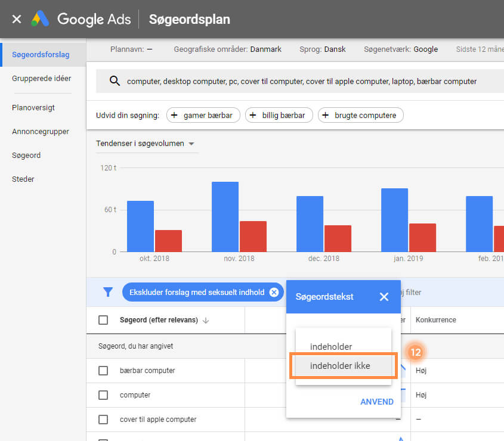Add 'billig bærbar' suggestion chip
This screenshot has width=504, height=441.
pyautogui.click(x=279, y=116)
